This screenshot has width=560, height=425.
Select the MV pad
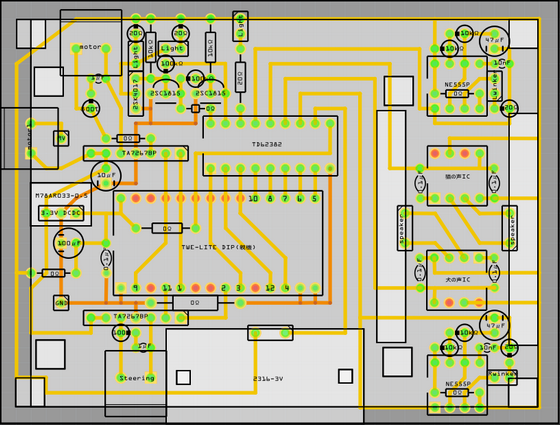click(x=61, y=138)
